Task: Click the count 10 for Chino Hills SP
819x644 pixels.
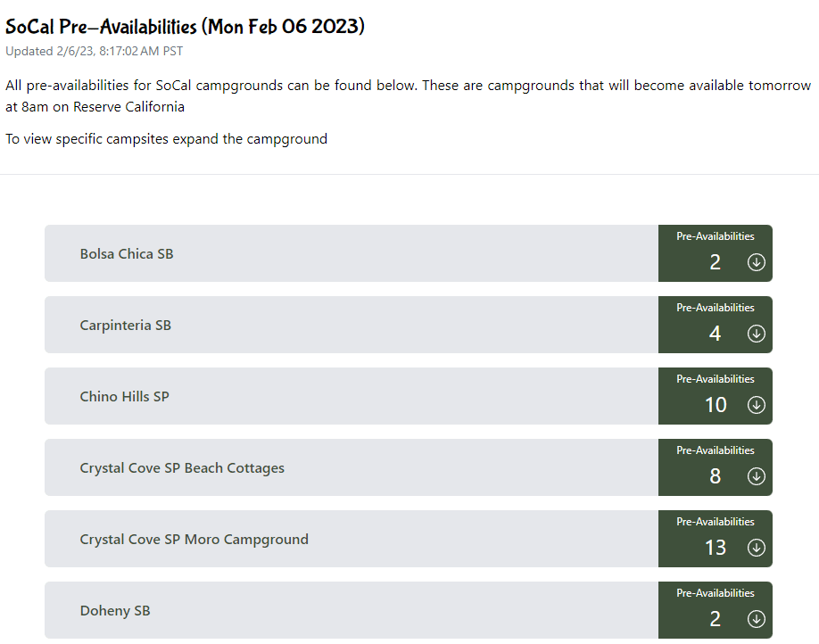Action: [x=716, y=405]
